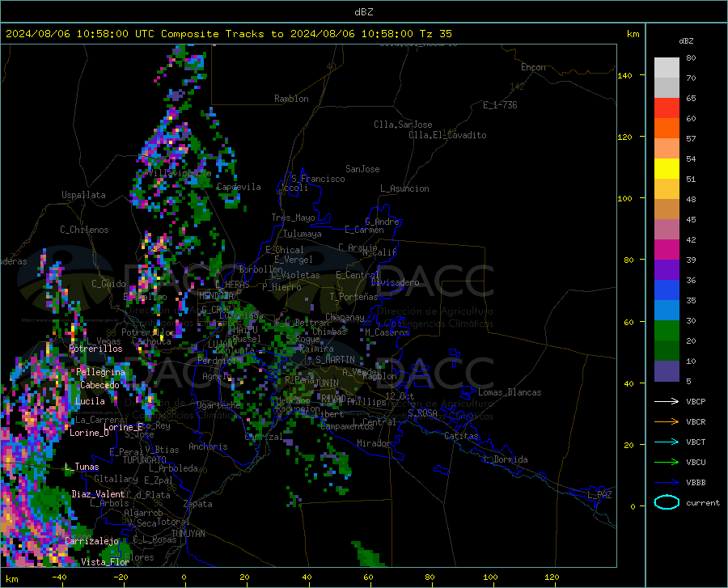
Task: Click the VBBB track legend label
Action: coord(696,483)
